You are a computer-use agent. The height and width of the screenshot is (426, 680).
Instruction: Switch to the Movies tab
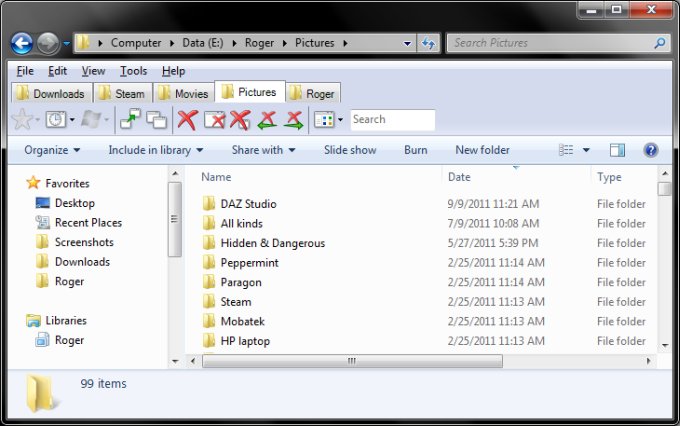pyautogui.click(x=183, y=94)
